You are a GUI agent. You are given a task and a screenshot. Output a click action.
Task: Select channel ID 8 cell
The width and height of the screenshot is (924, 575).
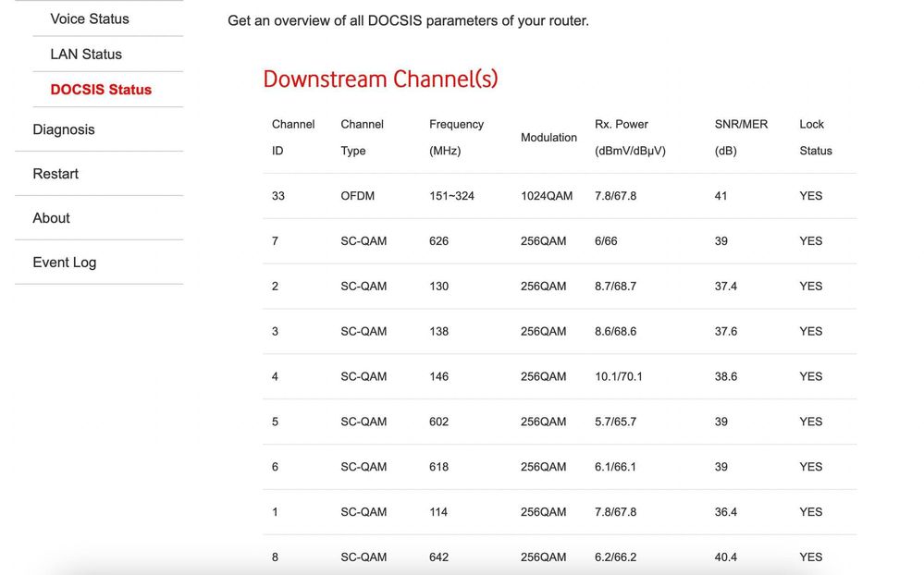(x=275, y=557)
